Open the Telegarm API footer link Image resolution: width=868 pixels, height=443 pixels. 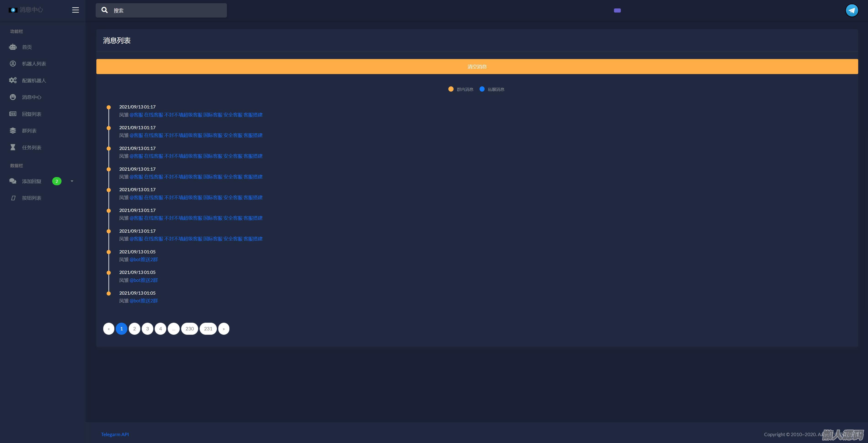[x=115, y=434]
